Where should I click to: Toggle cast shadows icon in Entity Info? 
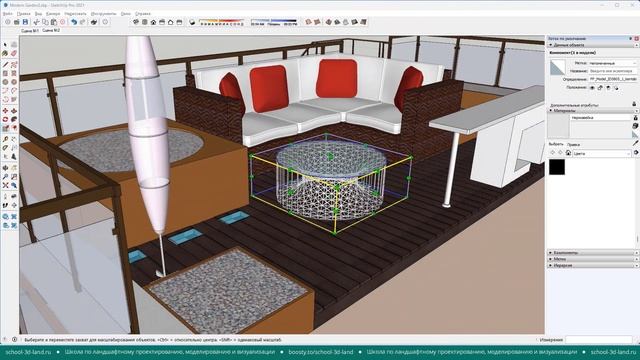pyautogui.click(x=616, y=87)
